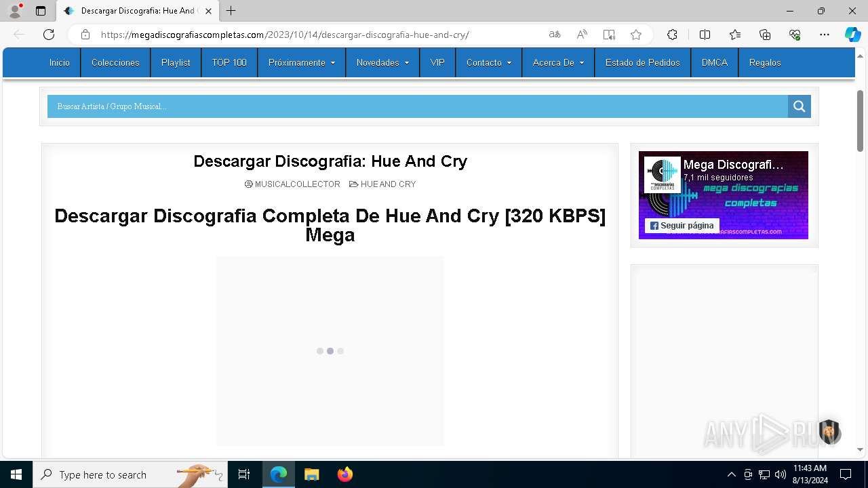Add page to favorites star icon
Image resolution: width=868 pixels, height=488 pixels.
click(635, 35)
